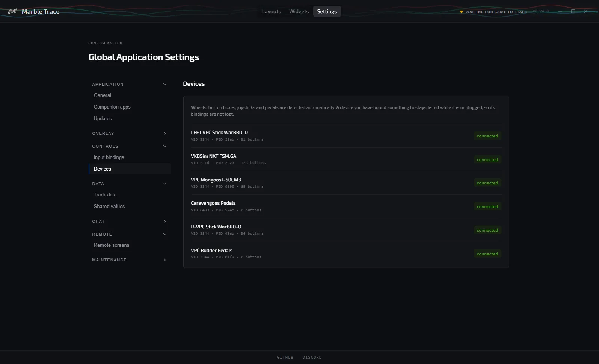
Task: Click the "65 buttons" detail line
Action: coord(227,187)
